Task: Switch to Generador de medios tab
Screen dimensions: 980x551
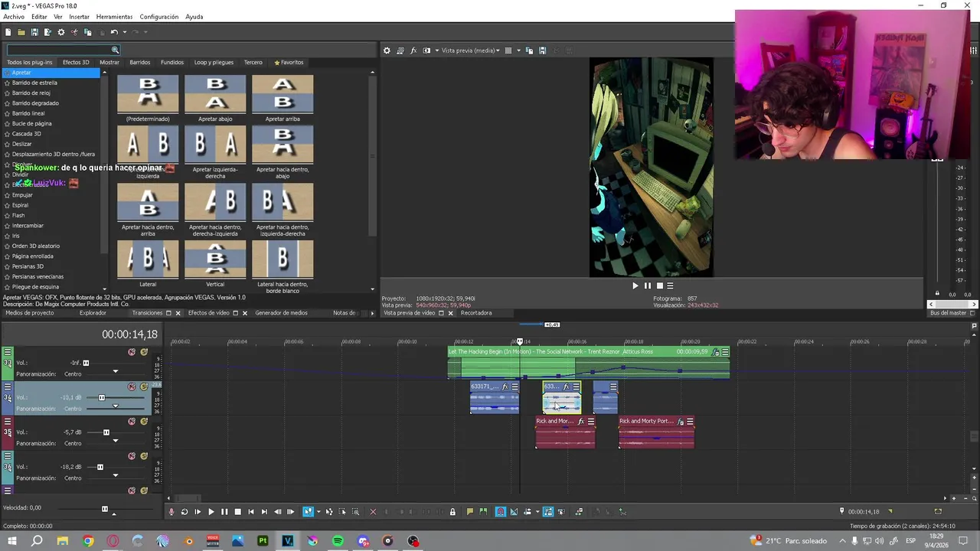Action: (x=281, y=313)
